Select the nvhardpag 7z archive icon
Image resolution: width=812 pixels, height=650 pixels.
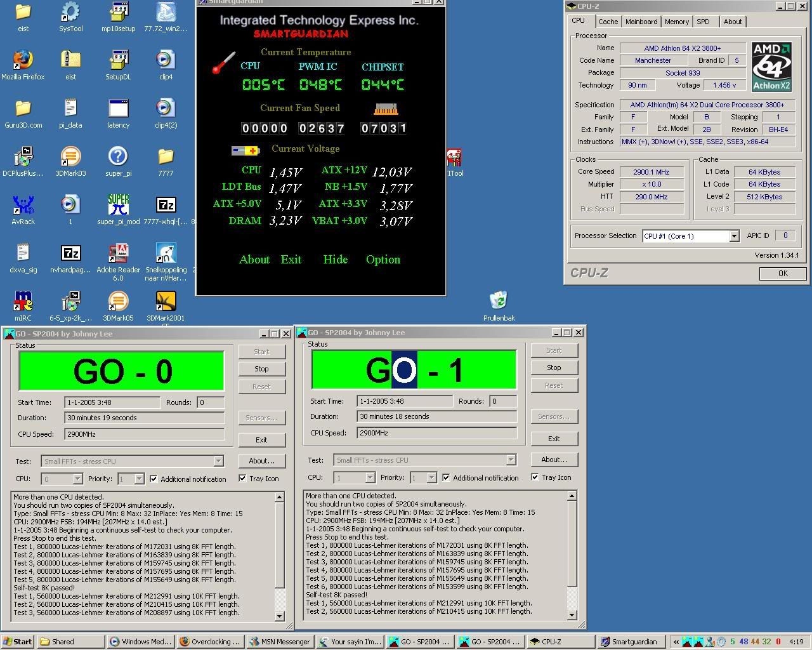tap(70, 258)
